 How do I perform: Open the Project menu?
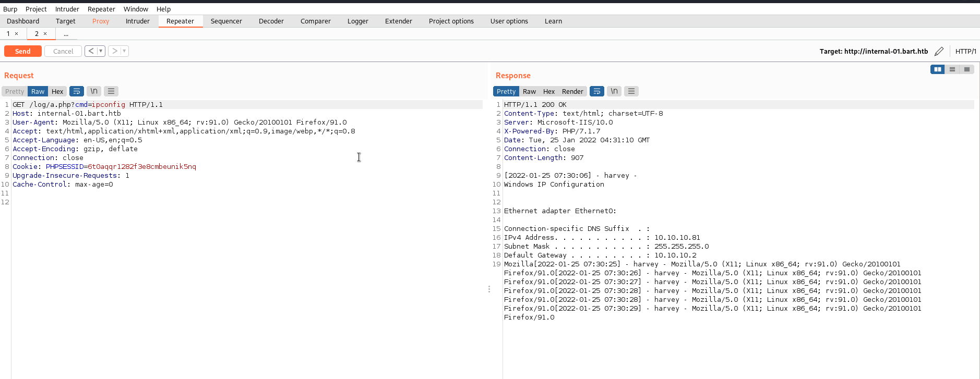click(36, 9)
